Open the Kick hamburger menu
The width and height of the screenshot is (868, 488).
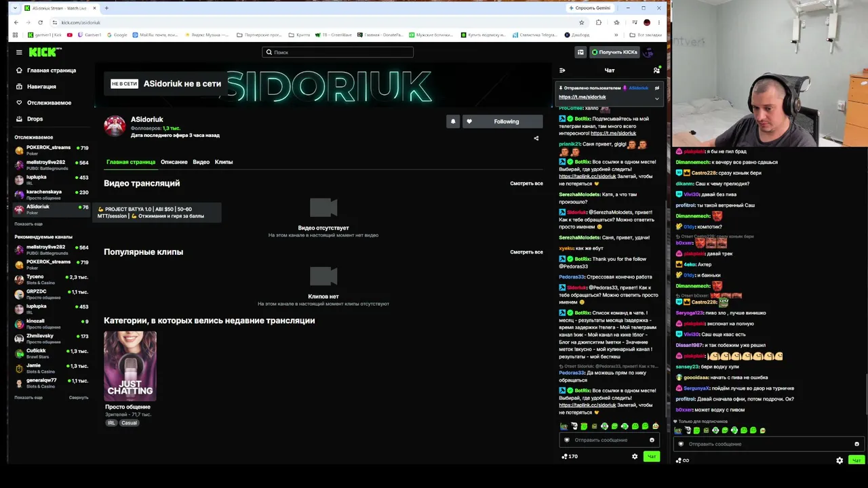pos(19,52)
